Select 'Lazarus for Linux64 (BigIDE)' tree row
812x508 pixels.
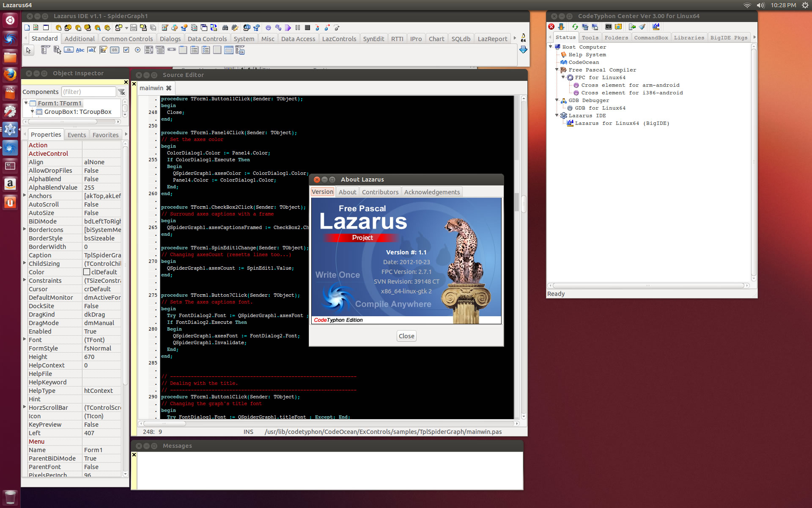[622, 123]
